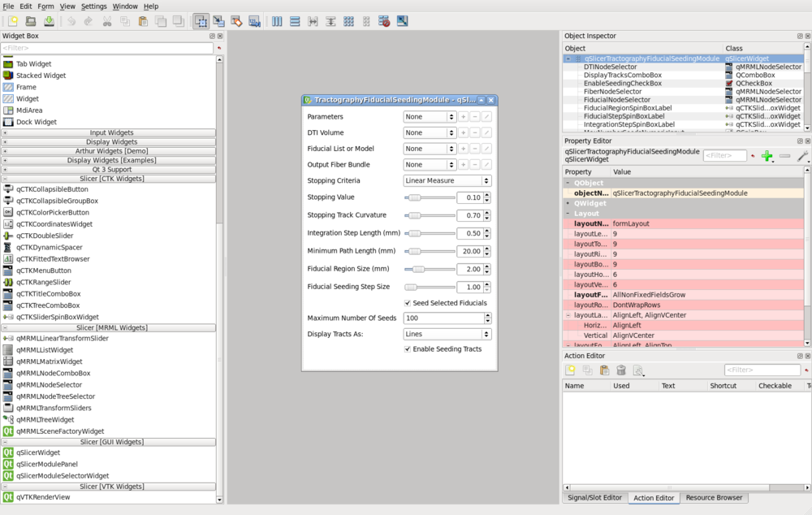Viewport: 812px width, 515px height.
Task: Open the Stopping Criteria dropdown
Action: [447, 181]
